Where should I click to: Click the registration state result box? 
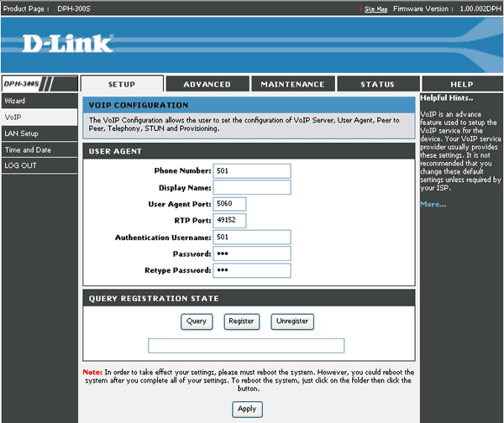(x=246, y=346)
